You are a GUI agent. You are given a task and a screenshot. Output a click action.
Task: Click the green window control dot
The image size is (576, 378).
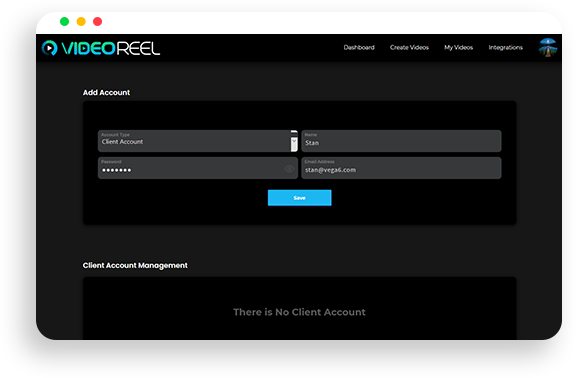(64, 22)
